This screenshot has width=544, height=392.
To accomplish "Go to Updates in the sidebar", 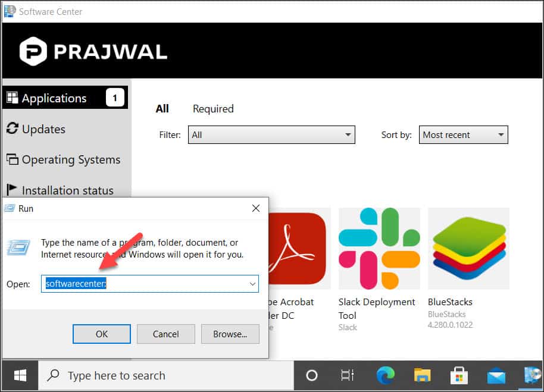I will 43,129.
